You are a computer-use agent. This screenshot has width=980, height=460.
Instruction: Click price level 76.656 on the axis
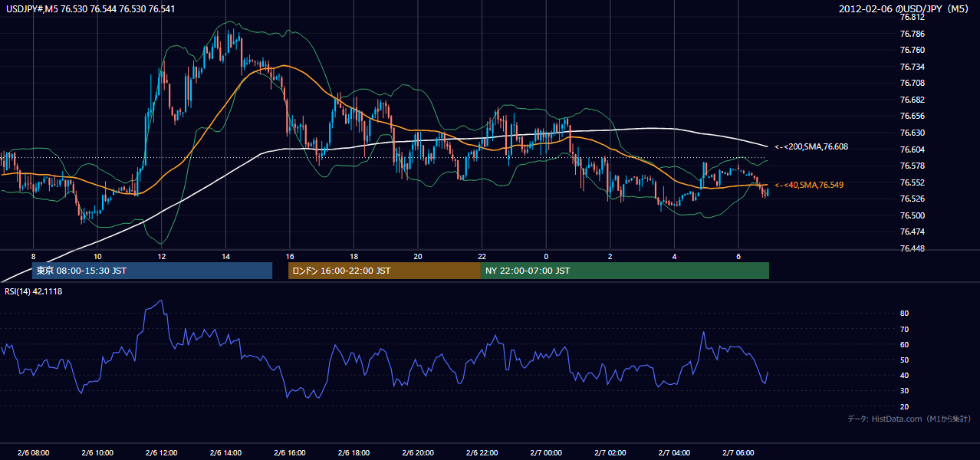tap(912, 116)
